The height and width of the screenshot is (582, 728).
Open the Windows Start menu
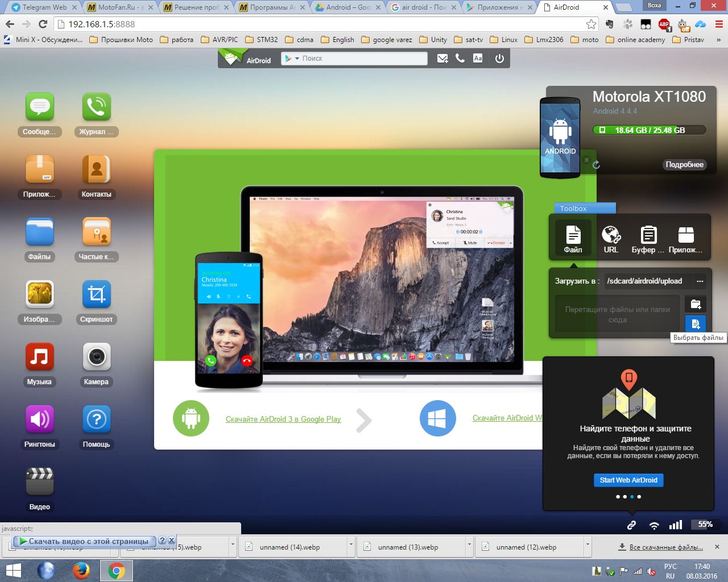pyautogui.click(x=13, y=570)
